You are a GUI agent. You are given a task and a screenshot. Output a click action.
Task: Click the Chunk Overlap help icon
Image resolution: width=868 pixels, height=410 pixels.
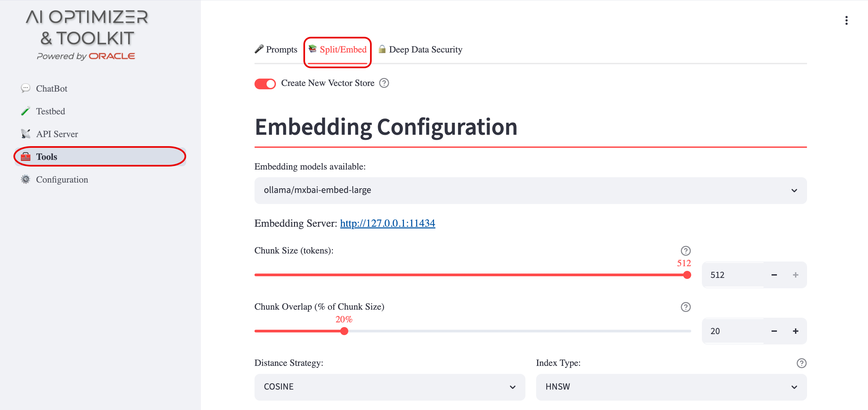click(x=685, y=307)
